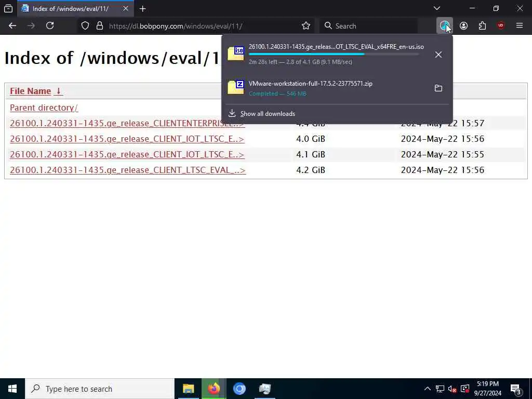Open the uBlock Origin extension
532x399 pixels.
501,26
